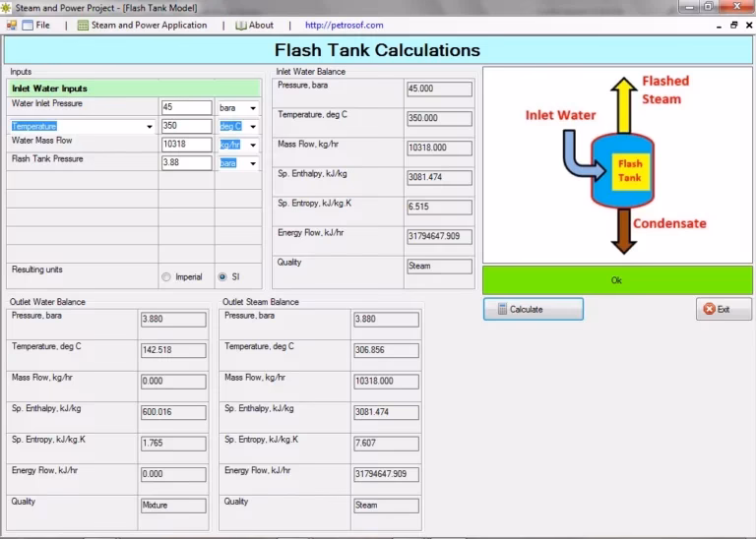This screenshot has height=539, width=756.
Task: Click the Inlet Water Inputs header
Action: [x=134, y=89]
